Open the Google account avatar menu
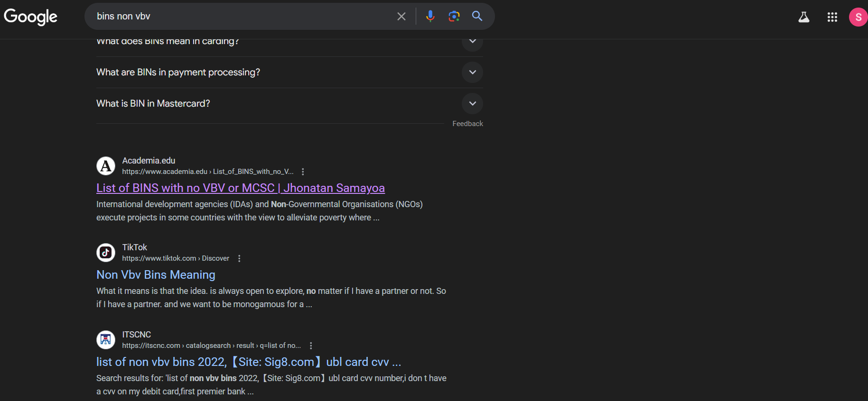This screenshot has width=868, height=401. coord(858,18)
